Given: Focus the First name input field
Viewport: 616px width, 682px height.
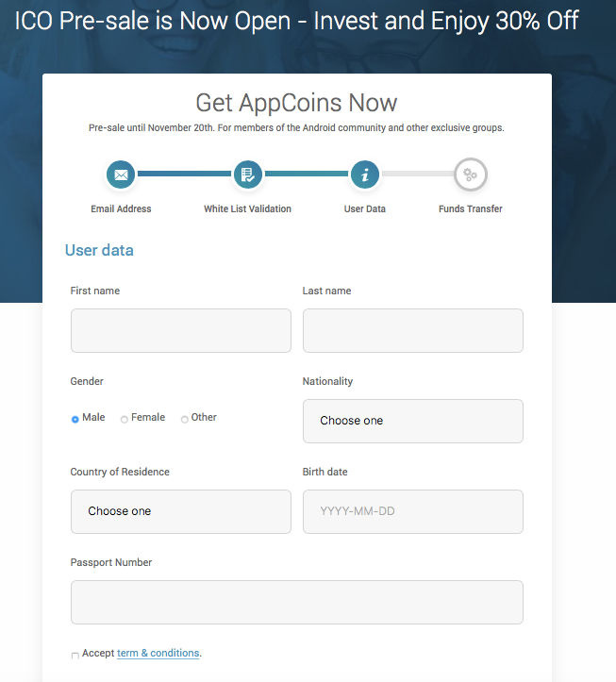Looking at the screenshot, I should click(x=181, y=330).
